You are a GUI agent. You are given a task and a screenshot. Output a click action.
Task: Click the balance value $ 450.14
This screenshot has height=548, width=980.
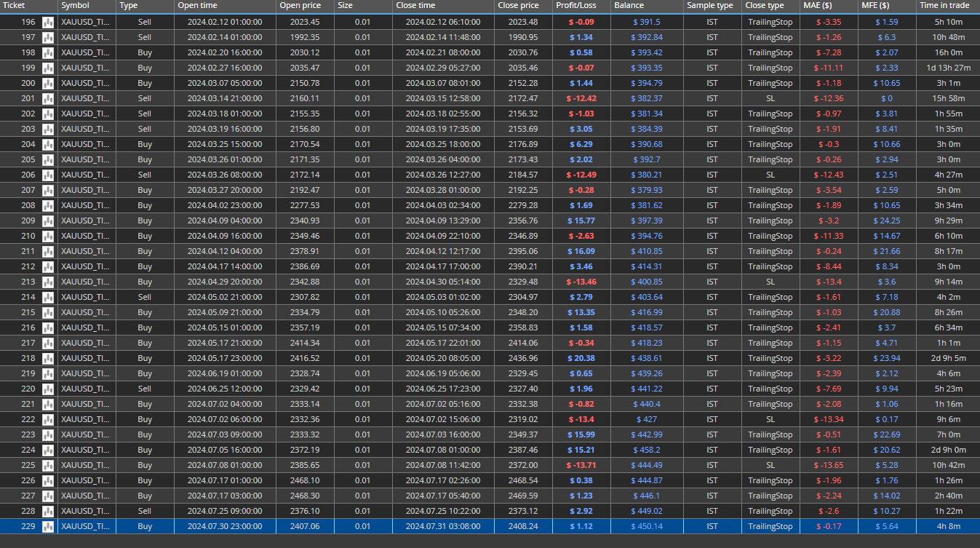(647, 526)
